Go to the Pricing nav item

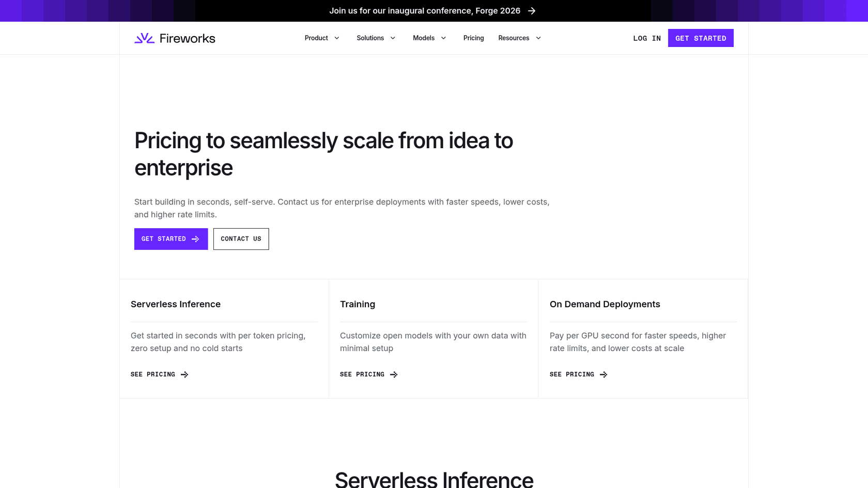[474, 38]
